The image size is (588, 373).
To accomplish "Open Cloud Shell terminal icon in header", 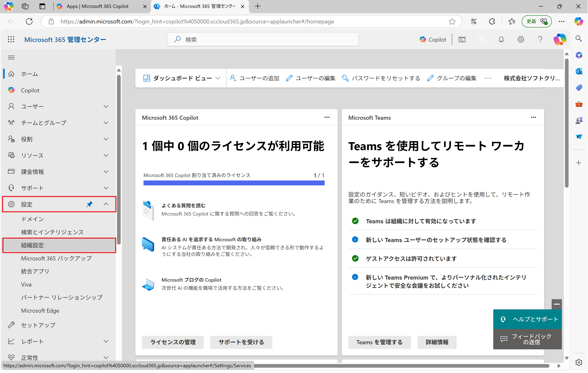I will 462,40.
